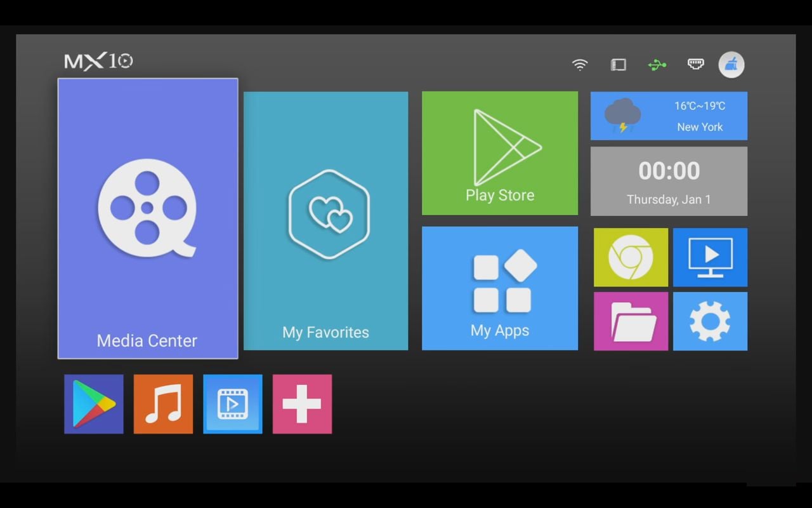Open the blue video film app shortcut

(233, 404)
